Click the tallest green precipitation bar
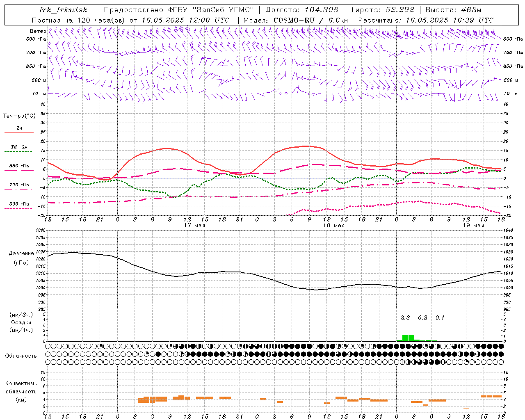This screenshot has width=525, height=420. (x=411, y=338)
